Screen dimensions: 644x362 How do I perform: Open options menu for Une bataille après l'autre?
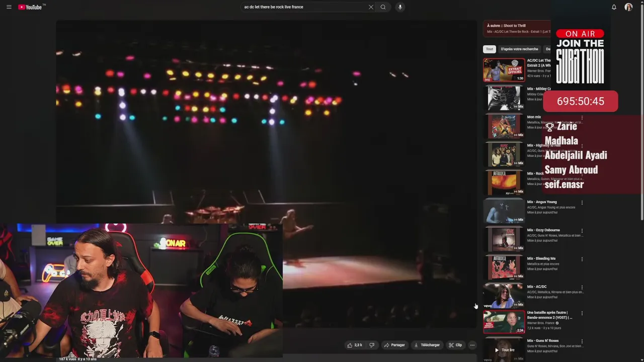[x=582, y=313]
